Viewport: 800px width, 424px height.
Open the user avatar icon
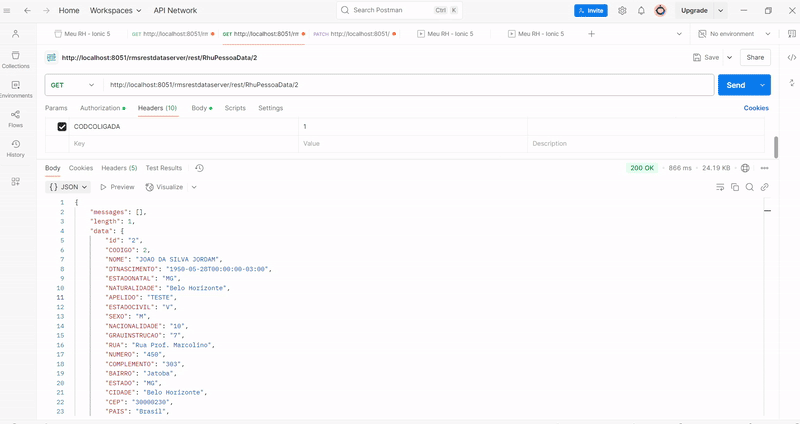coord(661,10)
